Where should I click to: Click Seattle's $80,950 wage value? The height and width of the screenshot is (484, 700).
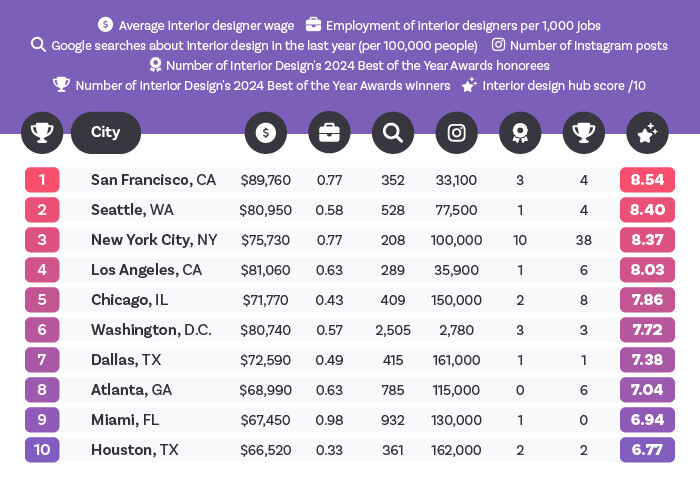266,210
